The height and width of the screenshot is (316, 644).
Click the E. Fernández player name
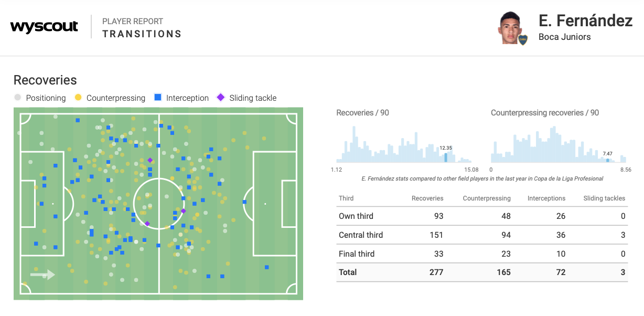click(585, 20)
